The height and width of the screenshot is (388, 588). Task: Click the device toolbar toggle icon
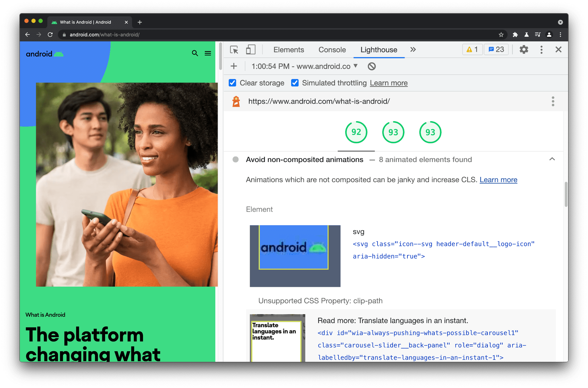(251, 49)
